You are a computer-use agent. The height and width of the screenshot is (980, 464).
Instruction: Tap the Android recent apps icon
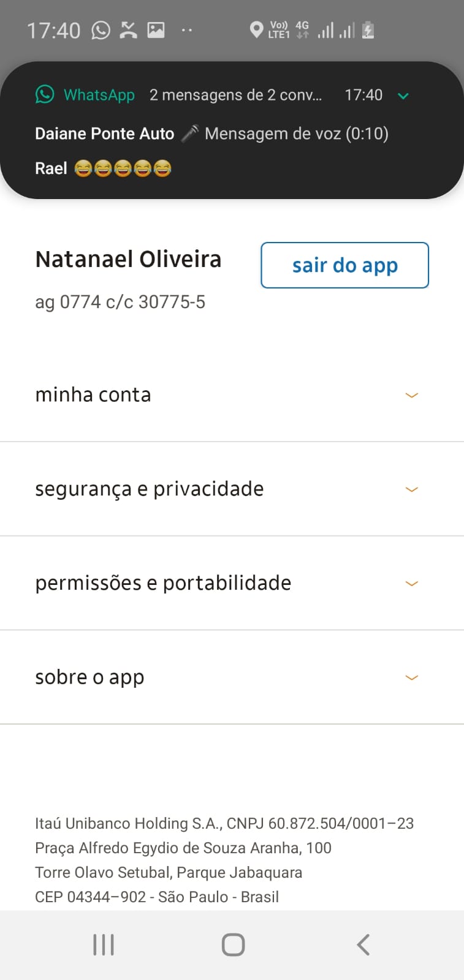(x=104, y=944)
